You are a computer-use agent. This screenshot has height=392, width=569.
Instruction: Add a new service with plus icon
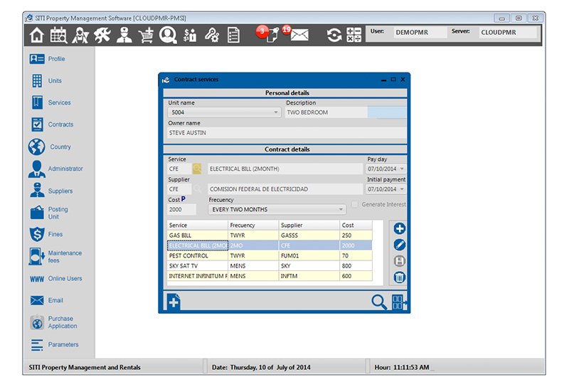(400, 228)
